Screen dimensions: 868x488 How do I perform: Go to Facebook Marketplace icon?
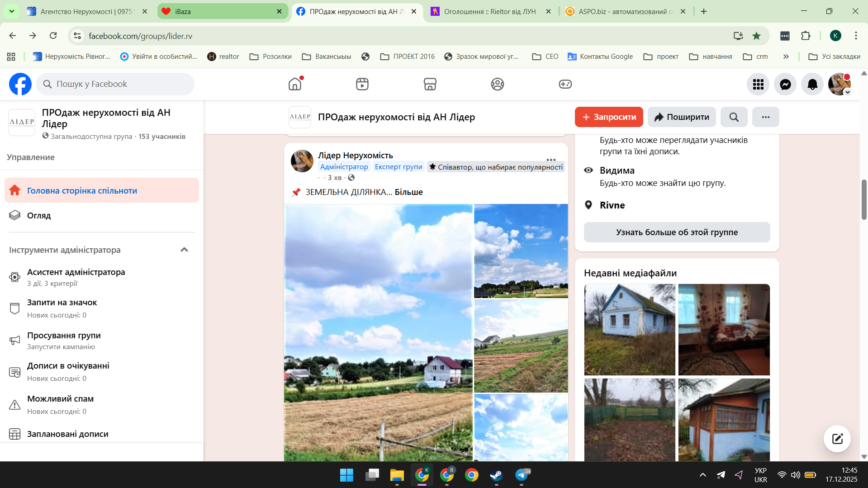coord(430,84)
